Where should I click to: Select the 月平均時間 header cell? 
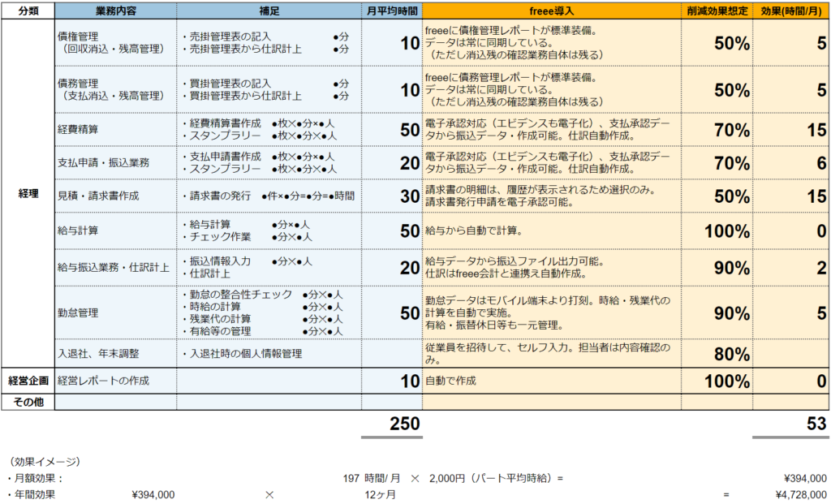point(391,11)
